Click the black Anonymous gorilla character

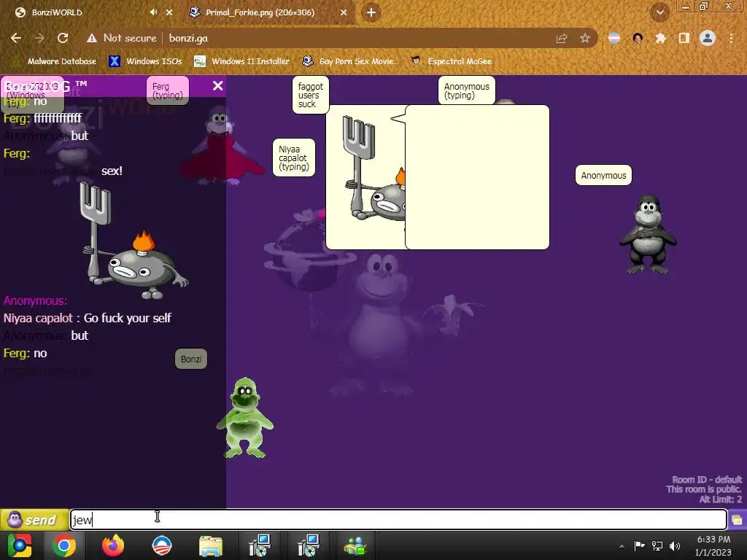coord(648,234)
